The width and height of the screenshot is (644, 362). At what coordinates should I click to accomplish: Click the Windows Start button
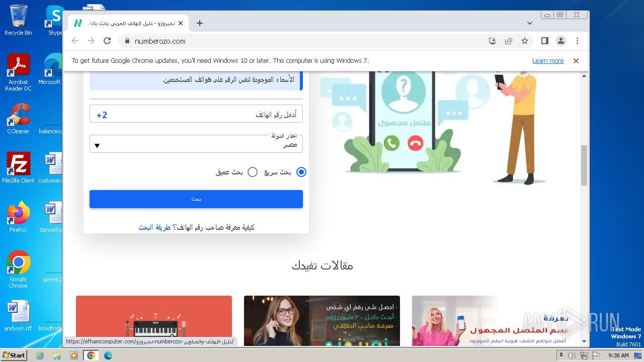pos(14,355)
